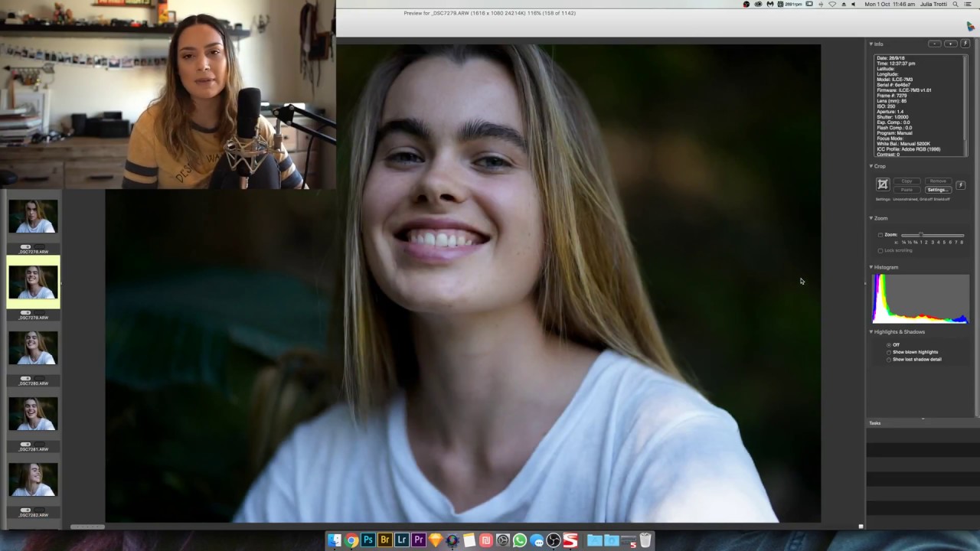This screenshot has height=551, width=980.
Task: Select the _DSC7281.ARW thumbnail
Action: [33, 414]
